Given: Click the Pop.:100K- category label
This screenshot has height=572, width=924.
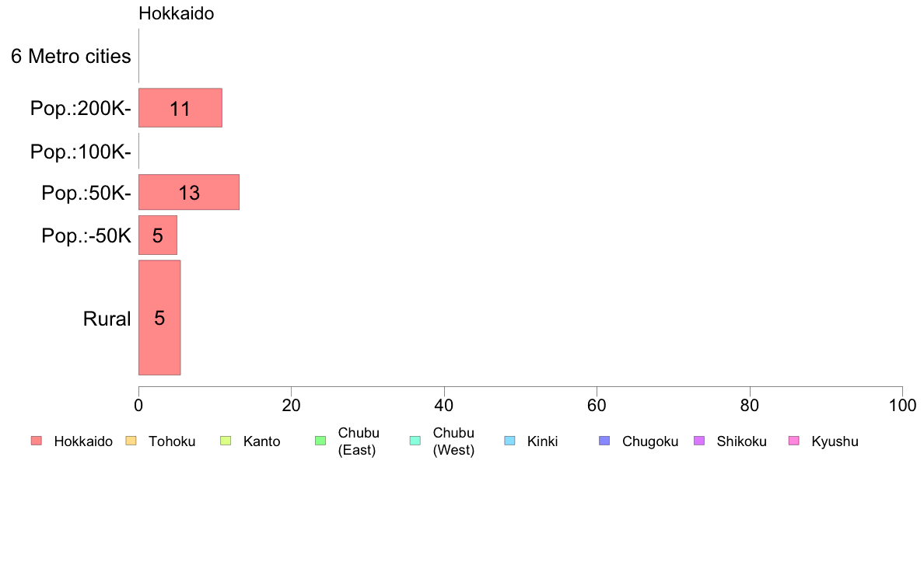Looking at the screenshot, I should [x=81, y=152].
